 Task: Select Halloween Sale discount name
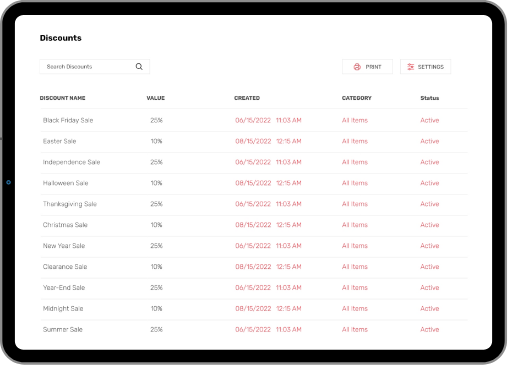coord(65,183)
